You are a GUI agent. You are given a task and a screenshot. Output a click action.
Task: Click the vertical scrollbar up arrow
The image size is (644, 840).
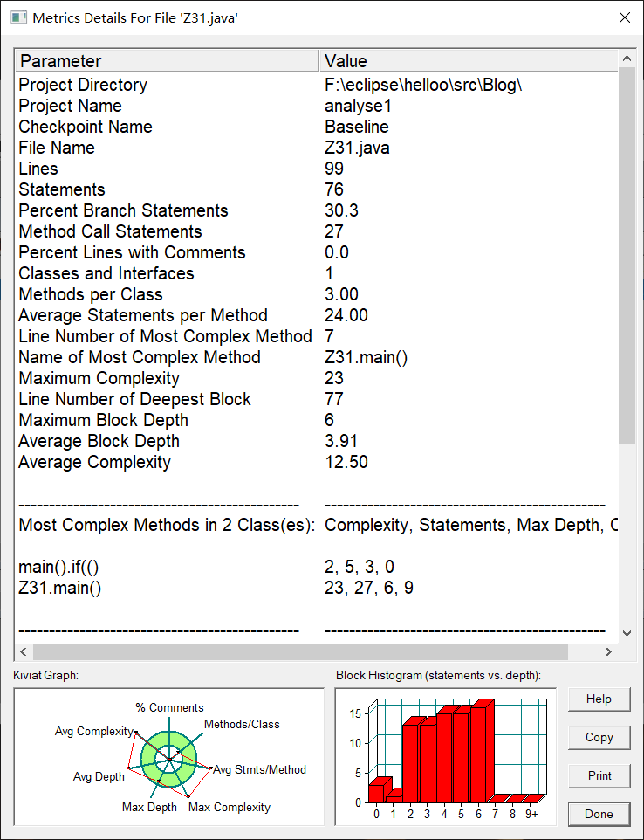coord(627,59)
